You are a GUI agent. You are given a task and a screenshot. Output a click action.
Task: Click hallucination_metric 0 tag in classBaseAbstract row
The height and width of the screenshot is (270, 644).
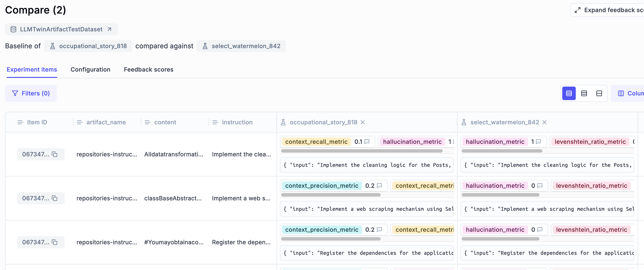tap(495, 186)
